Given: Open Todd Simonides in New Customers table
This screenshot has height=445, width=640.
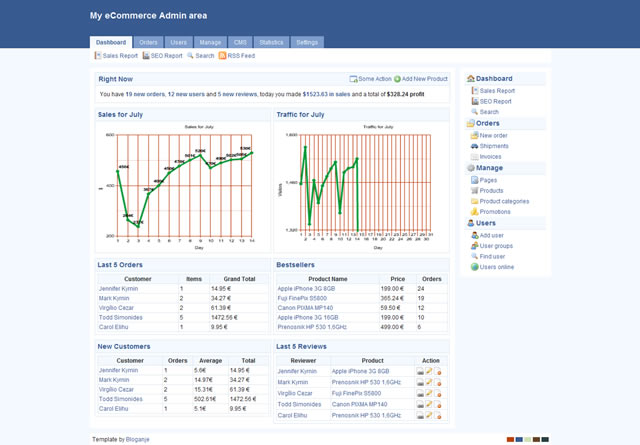Looking at the screenshot, I should (x=120, y=399).
